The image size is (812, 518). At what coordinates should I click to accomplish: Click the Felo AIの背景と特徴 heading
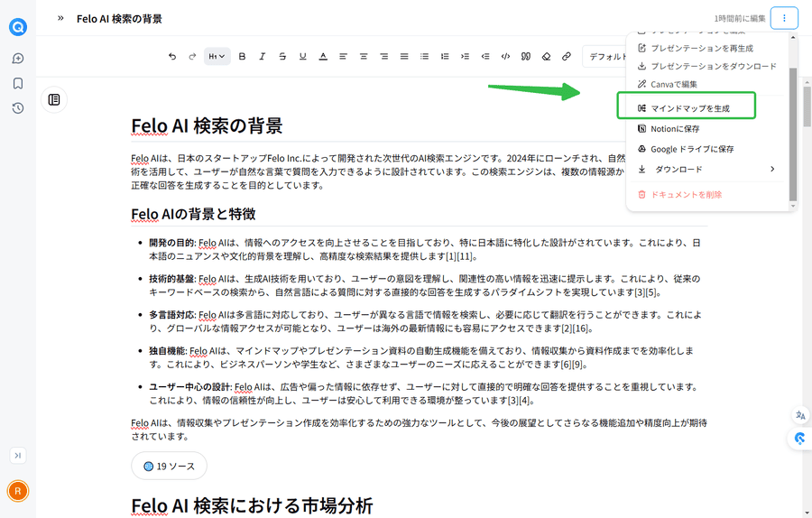click(193, 214)
